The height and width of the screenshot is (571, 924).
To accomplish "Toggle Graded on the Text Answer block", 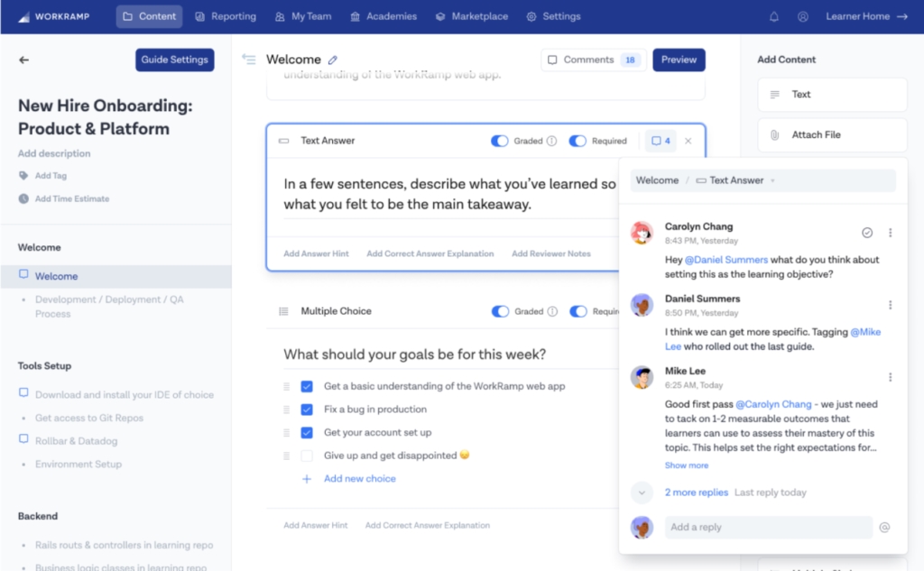I will [x=499, y=141].
